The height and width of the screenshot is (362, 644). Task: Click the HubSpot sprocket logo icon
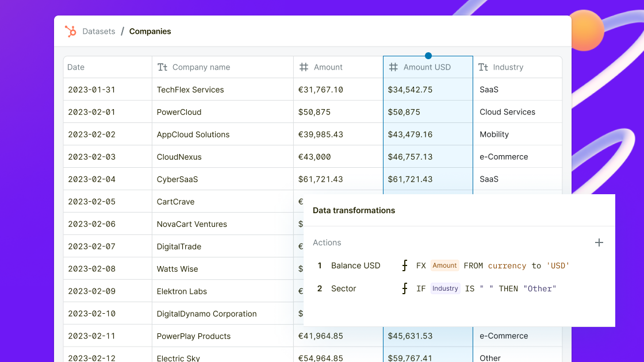70,31
